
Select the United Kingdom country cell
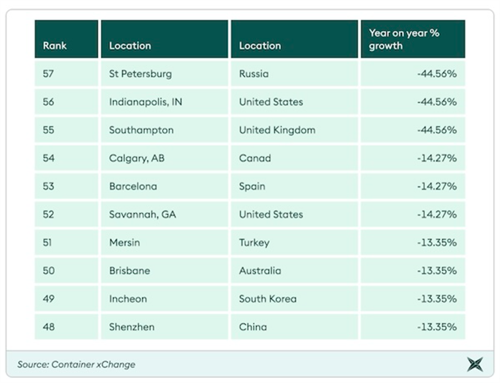(294, 130)
